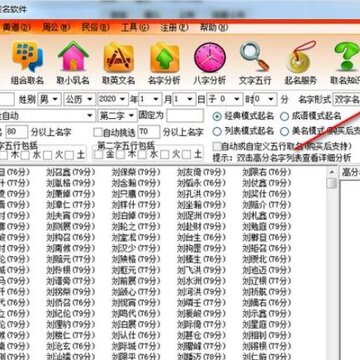Click the name list scrollbar thumb

click(x=331, y=184)
